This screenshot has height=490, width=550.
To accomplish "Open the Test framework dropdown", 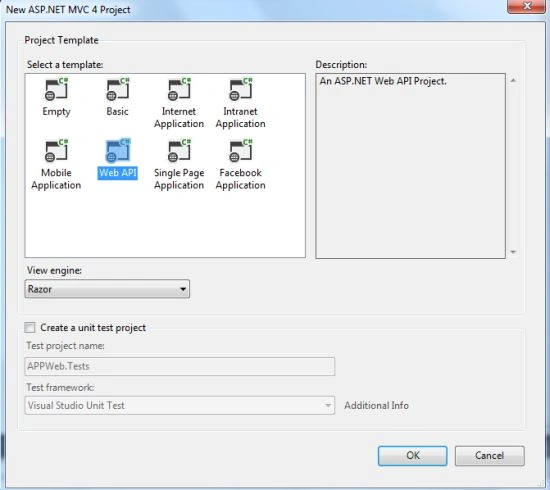I will (x=180, y=405).
